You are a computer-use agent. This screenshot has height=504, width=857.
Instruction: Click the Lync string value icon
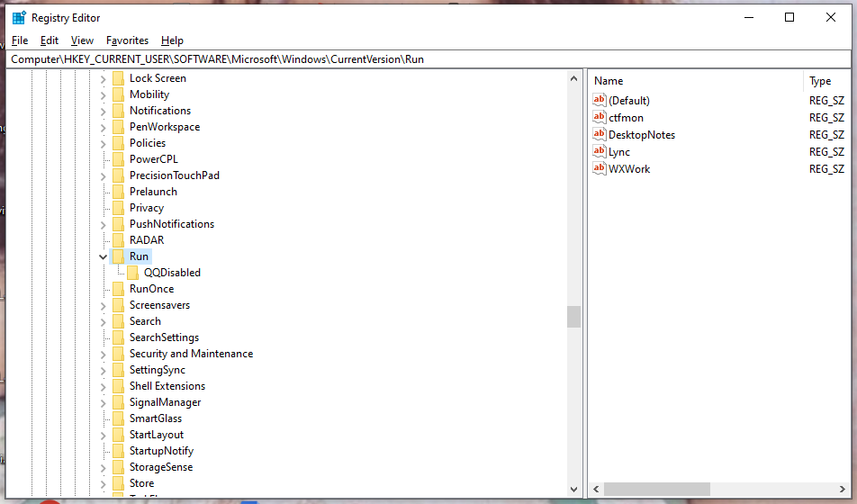tap(600, 151)
